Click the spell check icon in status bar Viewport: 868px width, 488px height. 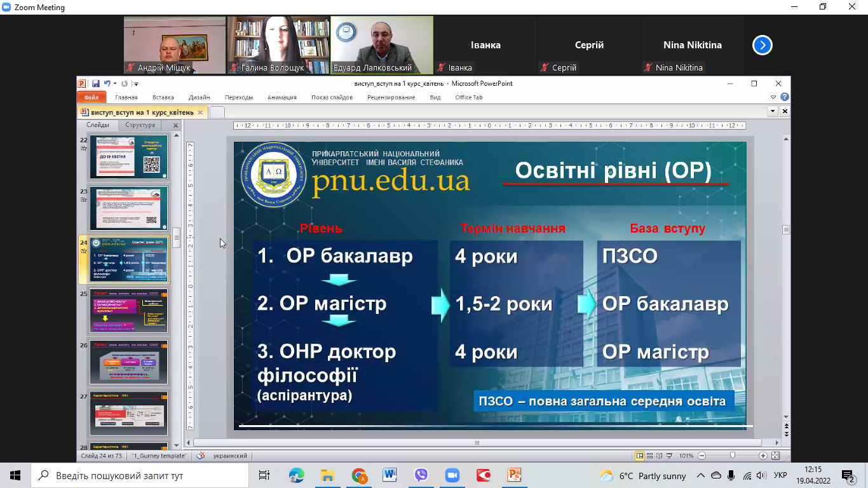pos(201,456)
